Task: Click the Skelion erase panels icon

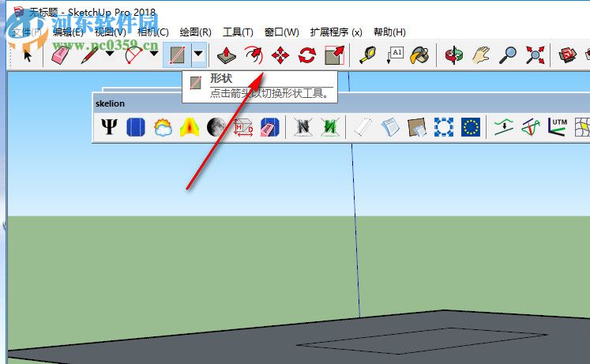Action: point(270,127)
